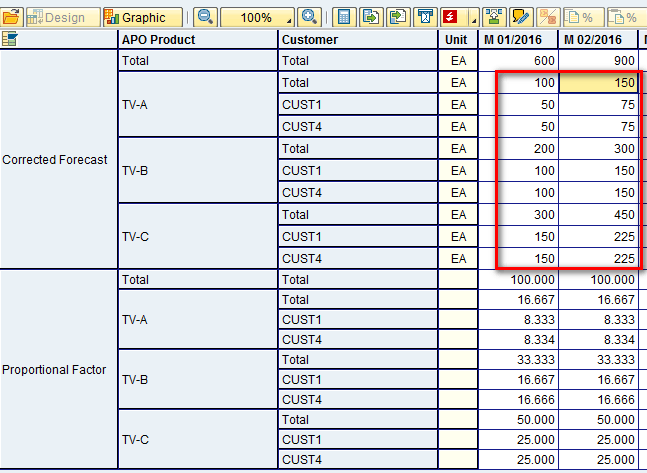The height and width of the screenshot is (473, 647).
Task: Click Corrected Forecast TV-A CUST4 M 01/2016 cell 50
Action: coord(518,126)
